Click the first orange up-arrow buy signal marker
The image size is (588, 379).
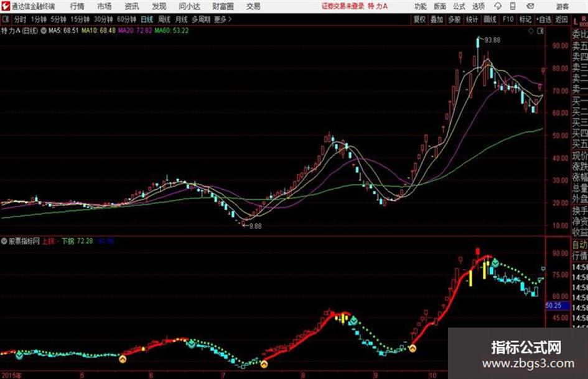click(x=123, y=359)
